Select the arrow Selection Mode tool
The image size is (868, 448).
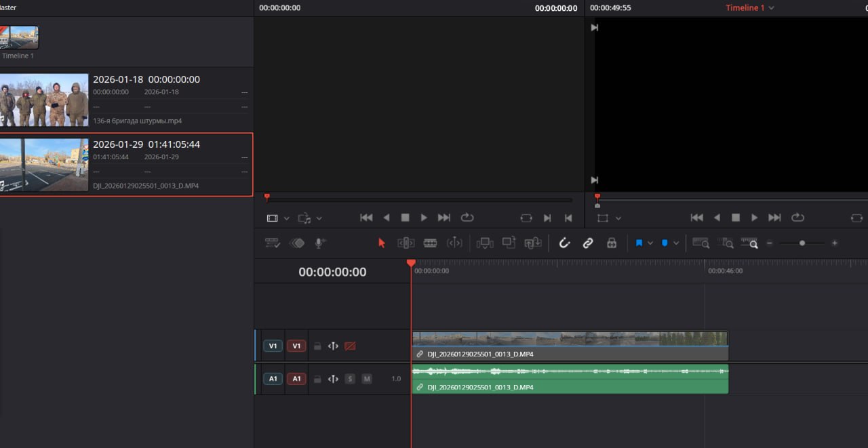381,243
